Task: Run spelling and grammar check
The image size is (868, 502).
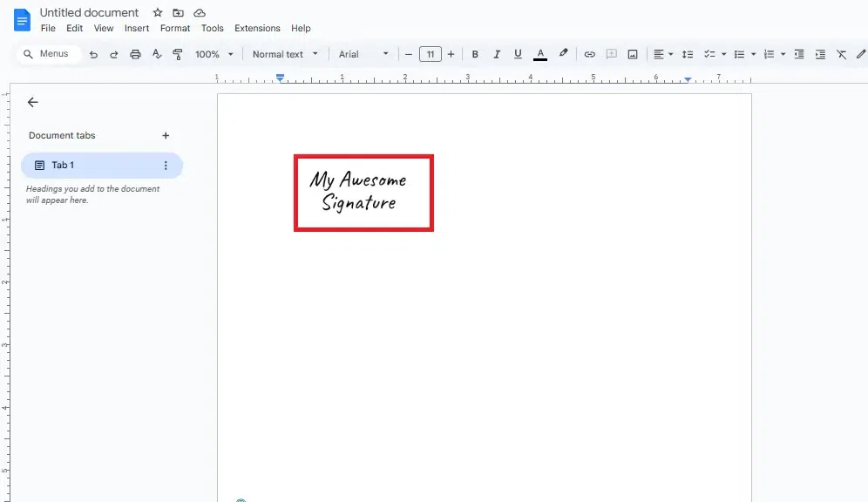Action: [157, 54]
